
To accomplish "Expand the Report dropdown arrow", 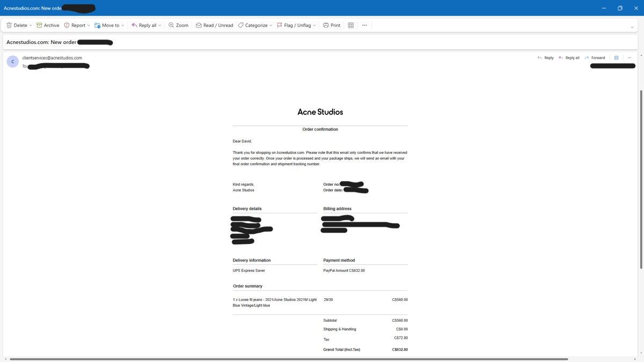I will [89, 25].
